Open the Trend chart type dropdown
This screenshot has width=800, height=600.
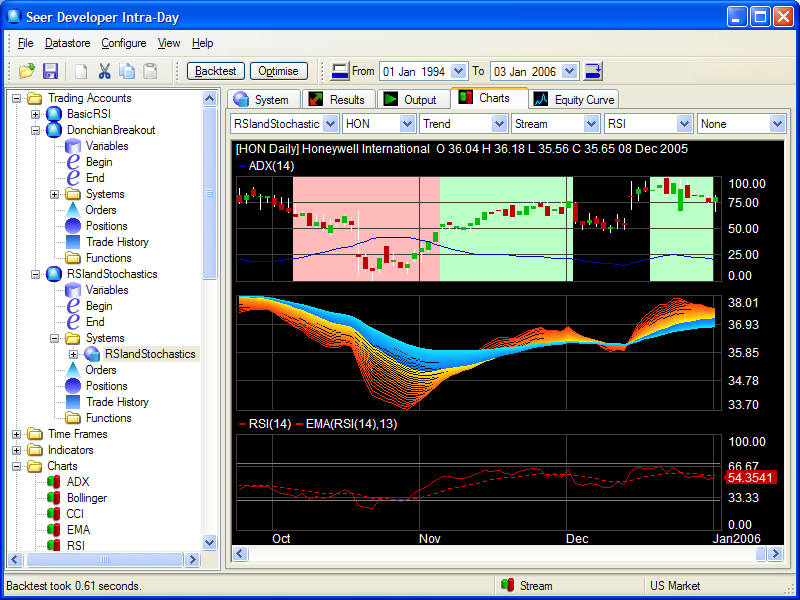(x=499, y=124)
